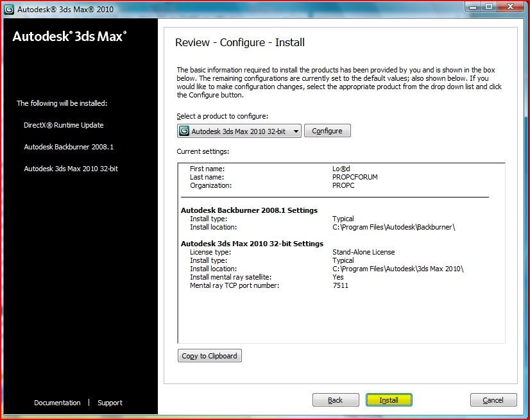Click the 'Lo®d' first name value
The height and width of the screenshot is (420, 530).
click(341, 169)
